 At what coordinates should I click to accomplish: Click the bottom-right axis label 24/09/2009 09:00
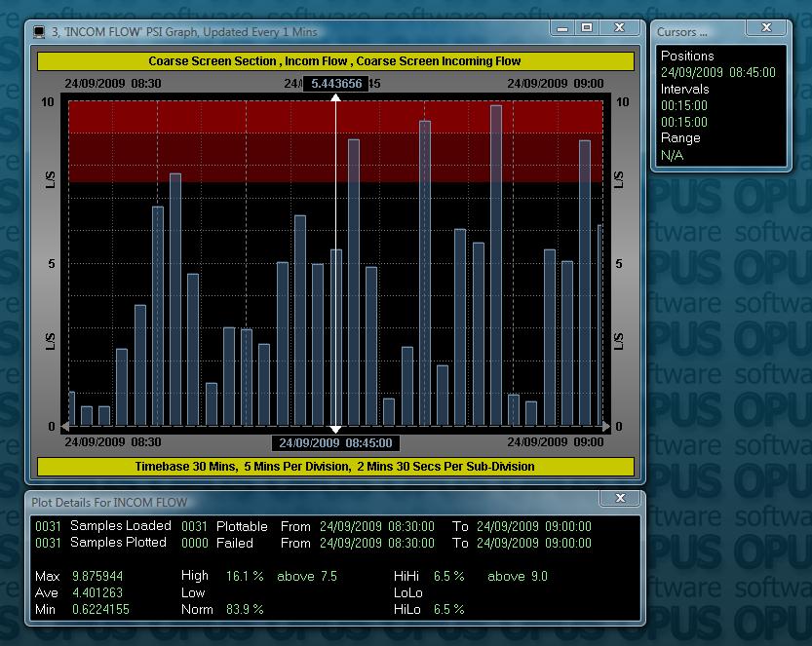click(x=556, y=442)
